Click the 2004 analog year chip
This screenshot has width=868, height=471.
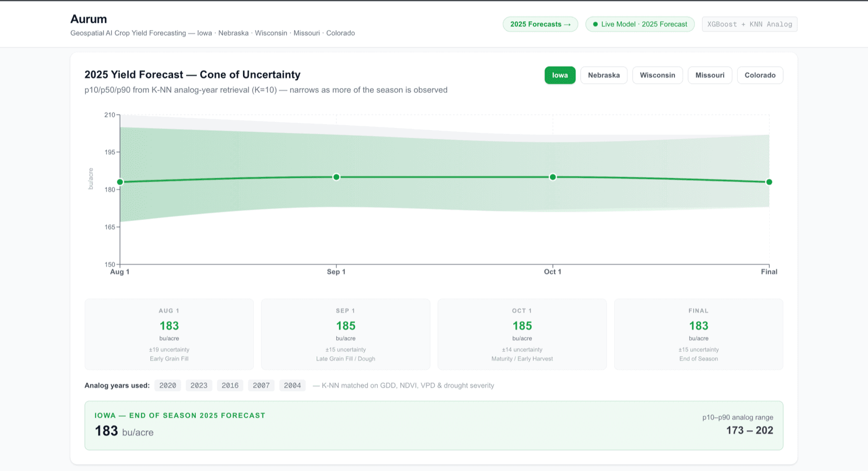coord(292,385)
